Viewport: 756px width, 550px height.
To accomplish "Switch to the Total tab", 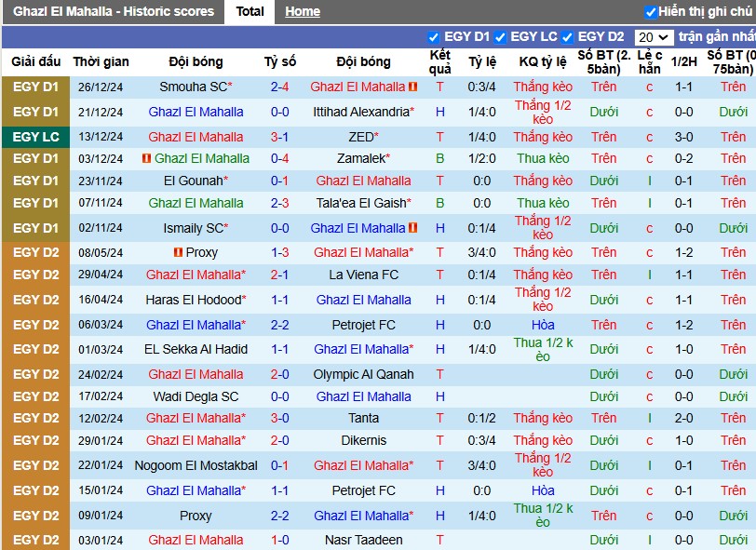I will [250, 11].
